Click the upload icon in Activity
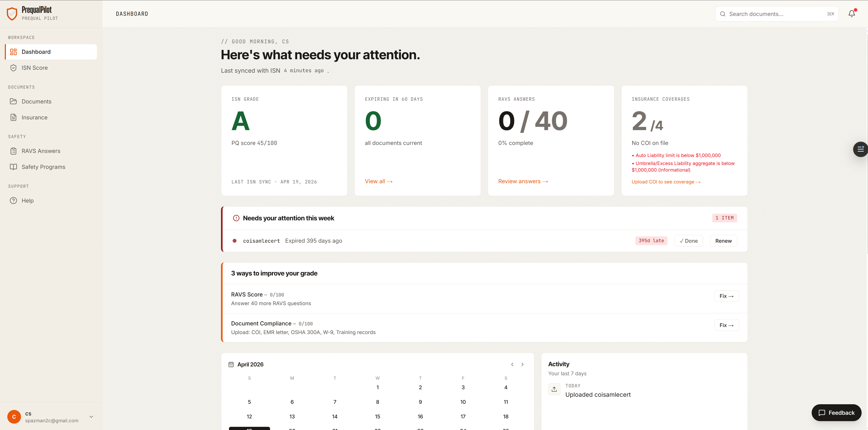The width and height of the screenshot is (868, 430). 554,389
